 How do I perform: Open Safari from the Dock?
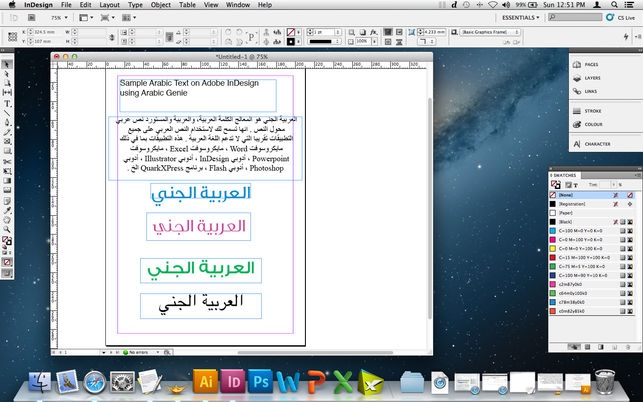[95, 382]
